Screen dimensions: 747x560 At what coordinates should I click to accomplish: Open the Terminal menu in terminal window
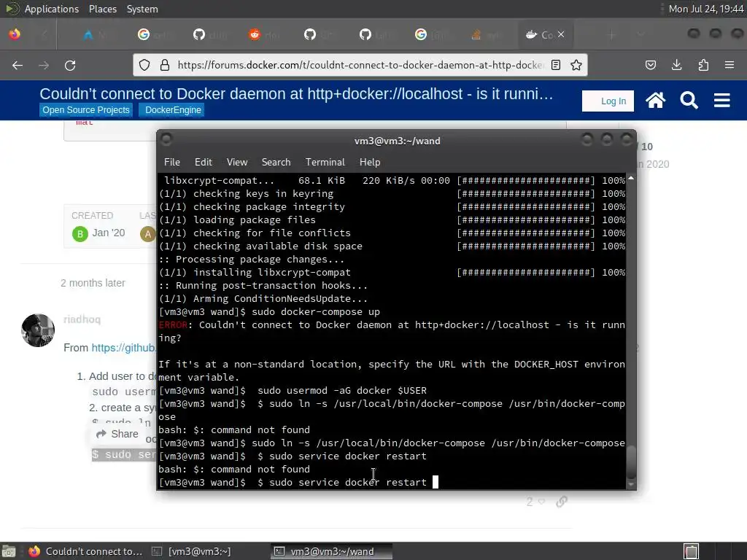[325, 162]
